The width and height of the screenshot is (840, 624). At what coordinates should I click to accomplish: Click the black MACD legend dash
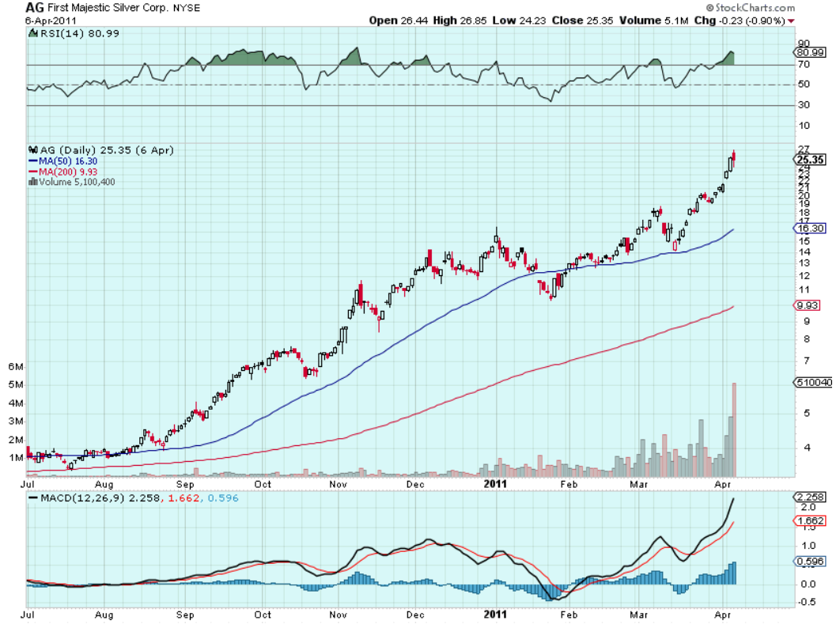pyautogui.click(x=32, y=498)
